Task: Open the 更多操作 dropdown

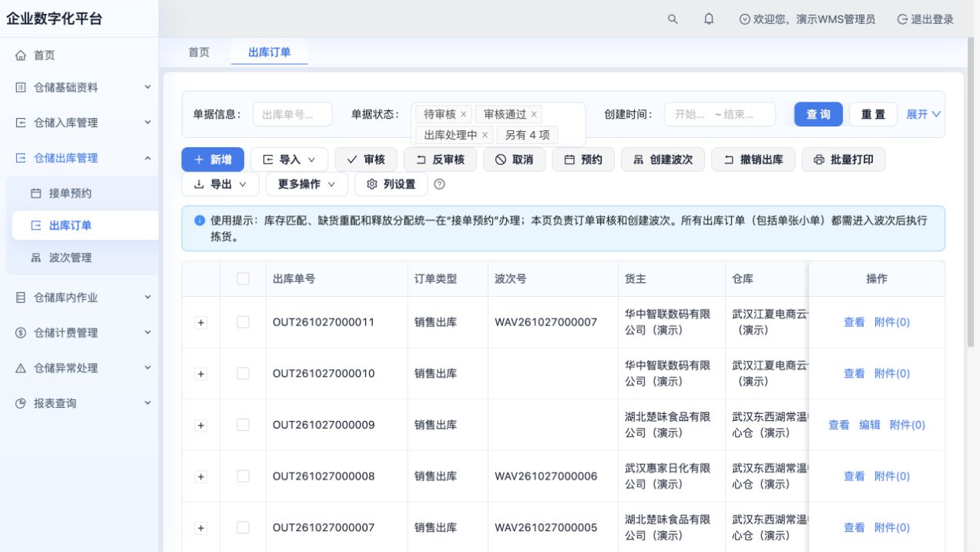Action: (x=307, y=184)
